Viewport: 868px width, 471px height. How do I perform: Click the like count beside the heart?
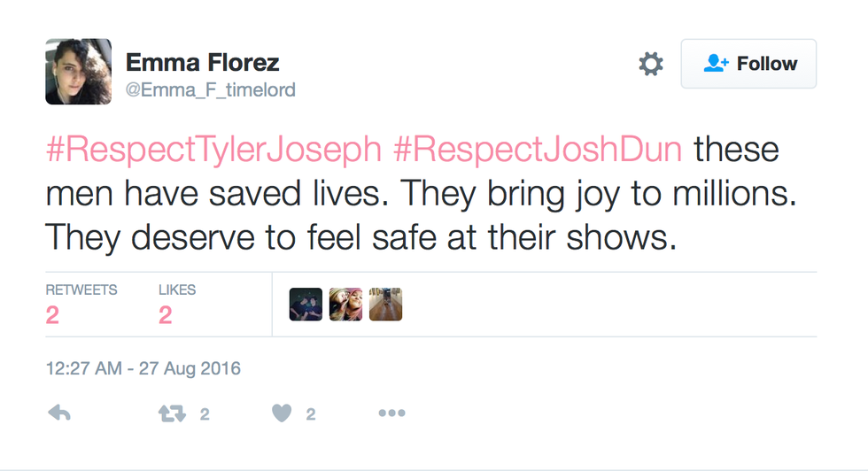311,414
